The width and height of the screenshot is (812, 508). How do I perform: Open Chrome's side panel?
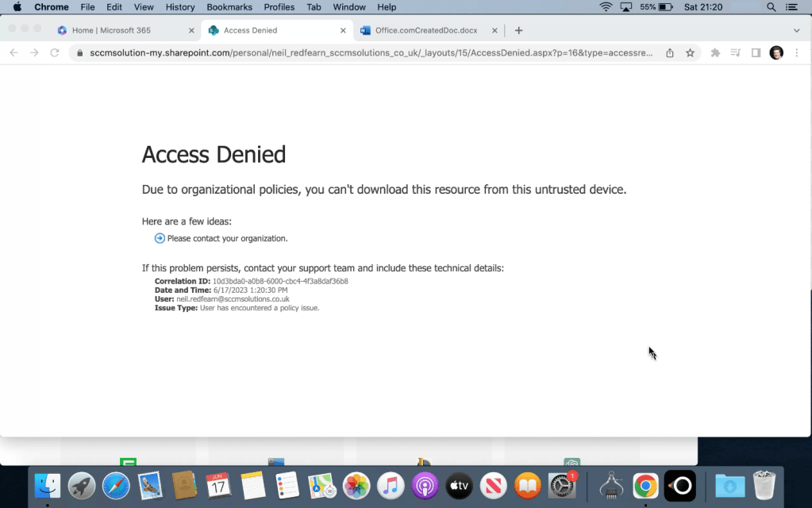pyautogui.click(x=756, y=53)
